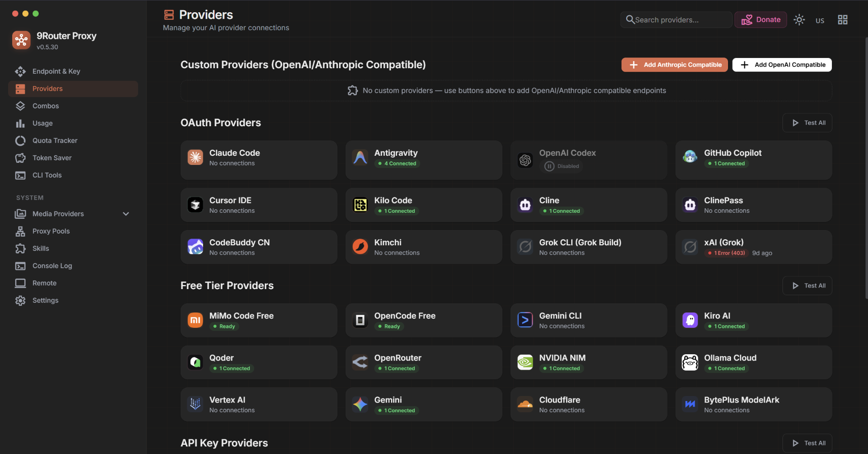Click the Kiro AI ghost icon
Viewport: 868px width, 454px height.
coord(690,320)
